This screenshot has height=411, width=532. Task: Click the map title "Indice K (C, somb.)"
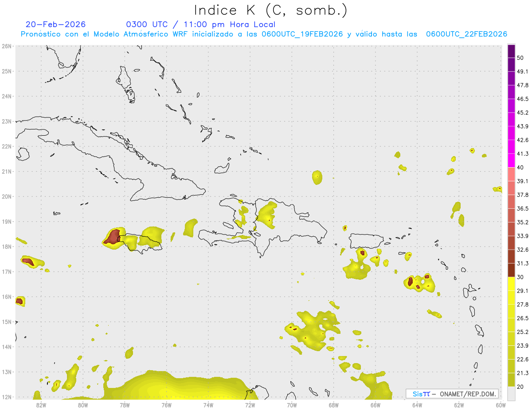tap(270, 10)
